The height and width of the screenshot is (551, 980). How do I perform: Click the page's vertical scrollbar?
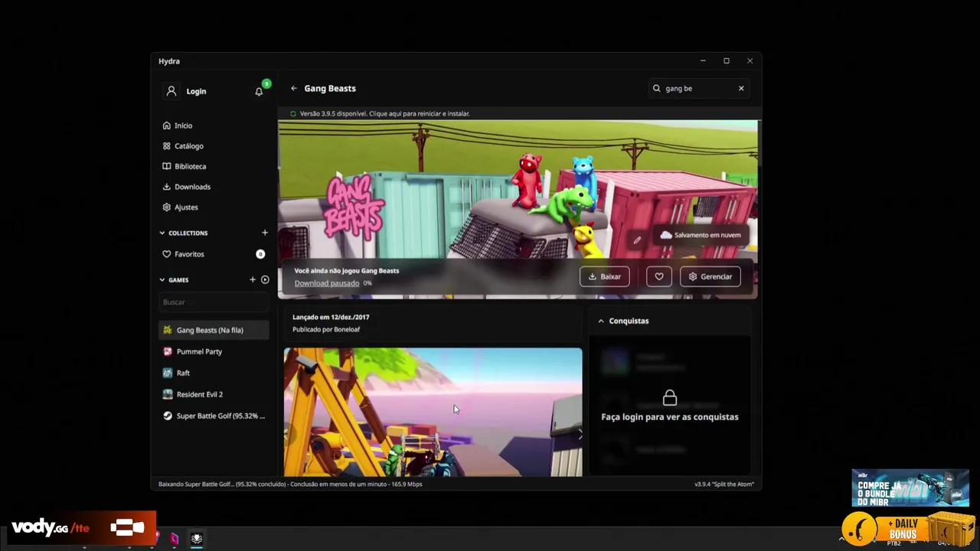pyautogui.click(x=759, y=142)
